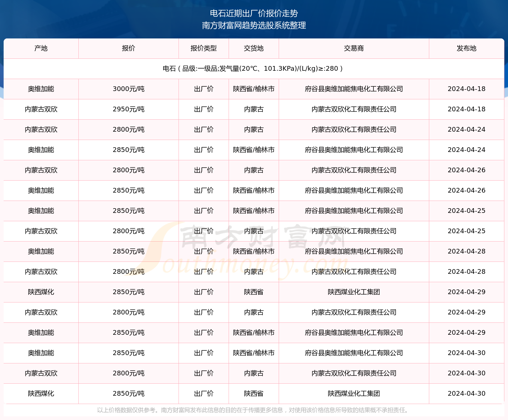This screenshot has width=508, height=420.
Task: Select 2024-04-26 date in the 内蒙古双欣 row
Action: tap(467, 170)
